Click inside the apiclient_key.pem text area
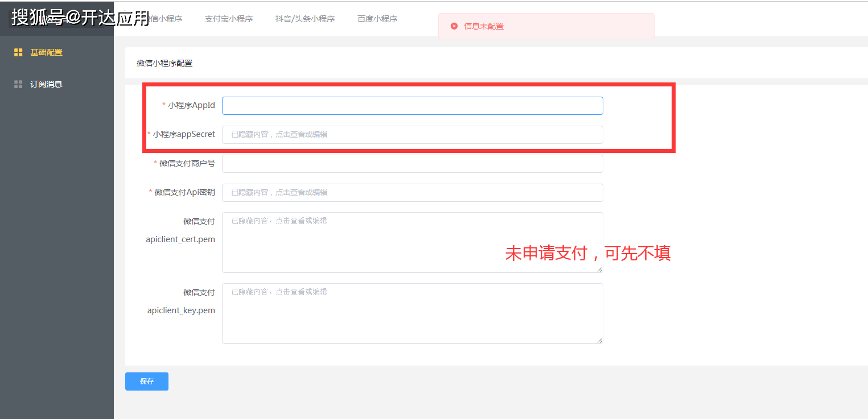This screenshot has height=419, width=868. pos(412,313)
